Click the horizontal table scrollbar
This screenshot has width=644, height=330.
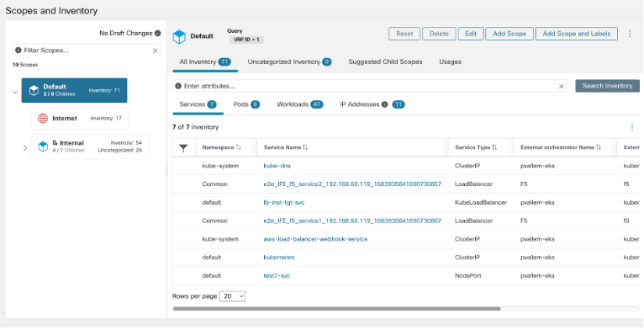coord(337,309)
